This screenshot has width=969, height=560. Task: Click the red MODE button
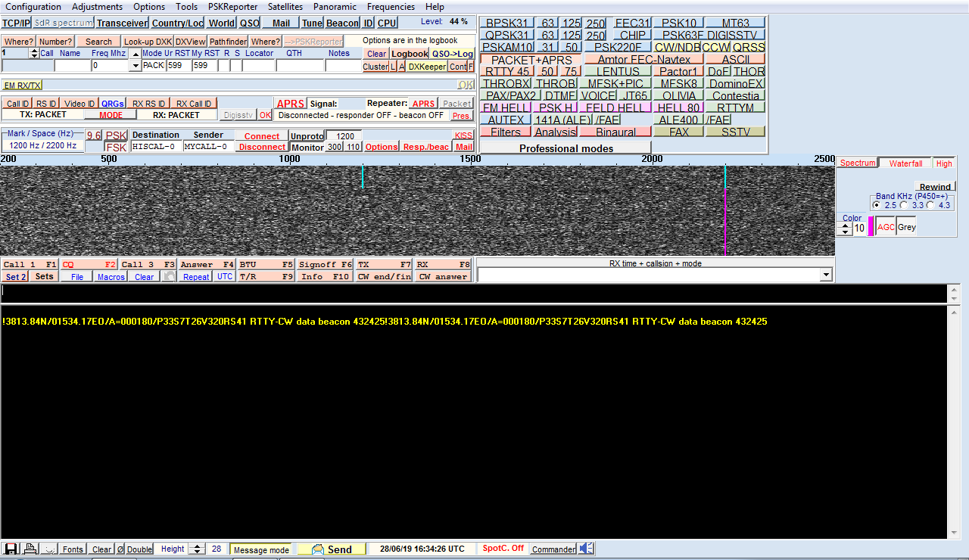111,115
